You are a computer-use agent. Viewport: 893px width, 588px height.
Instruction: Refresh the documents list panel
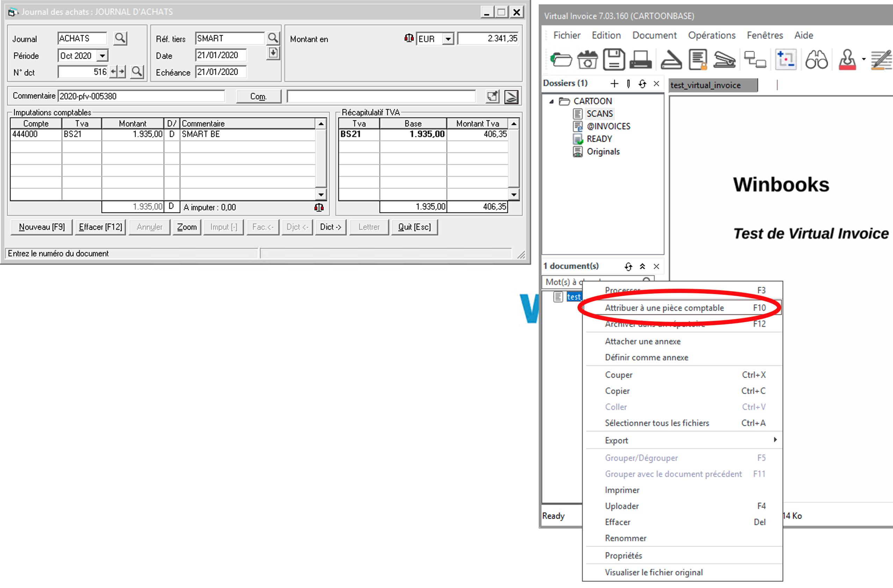[629, 266]
